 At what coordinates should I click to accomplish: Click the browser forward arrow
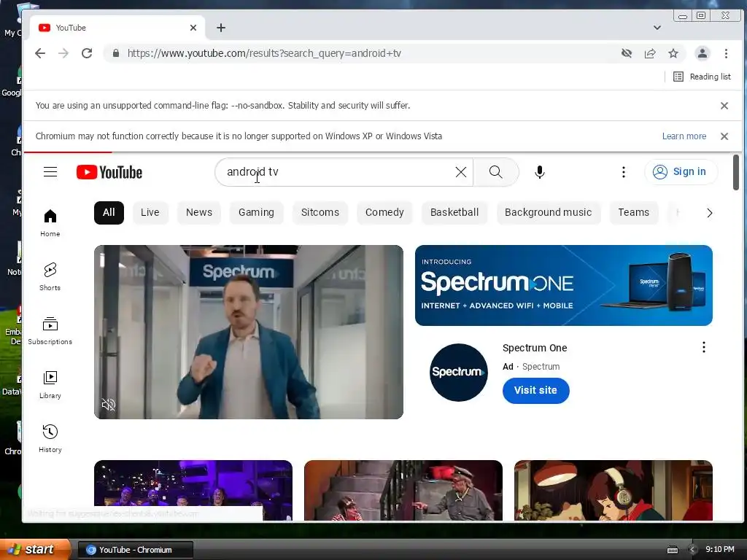[63, 53]
